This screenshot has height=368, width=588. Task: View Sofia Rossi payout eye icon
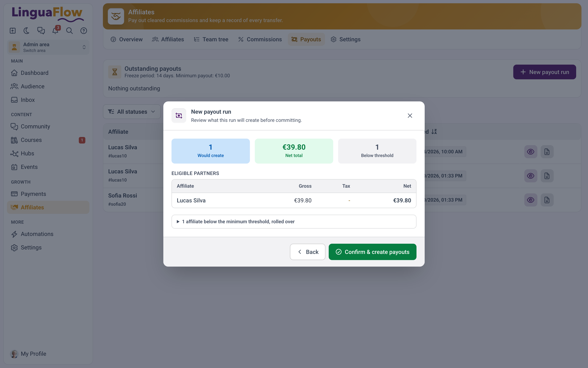coord(531,200)
